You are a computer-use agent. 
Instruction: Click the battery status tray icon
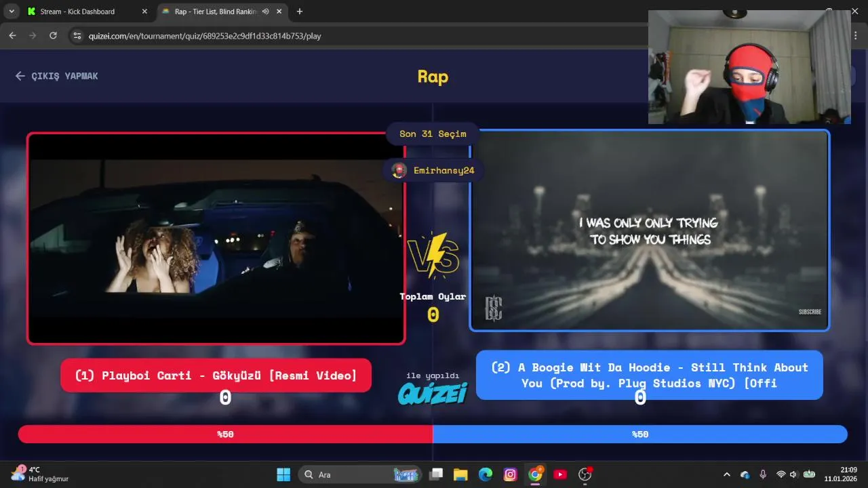point(809,474)
